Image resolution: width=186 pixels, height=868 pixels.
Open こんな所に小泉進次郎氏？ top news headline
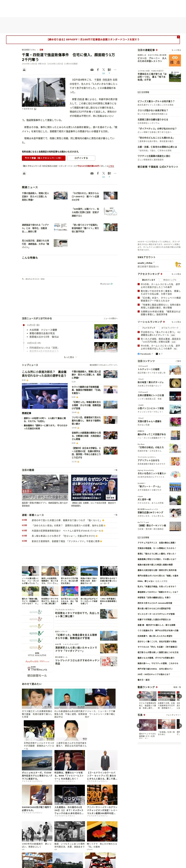pos(44,374)
